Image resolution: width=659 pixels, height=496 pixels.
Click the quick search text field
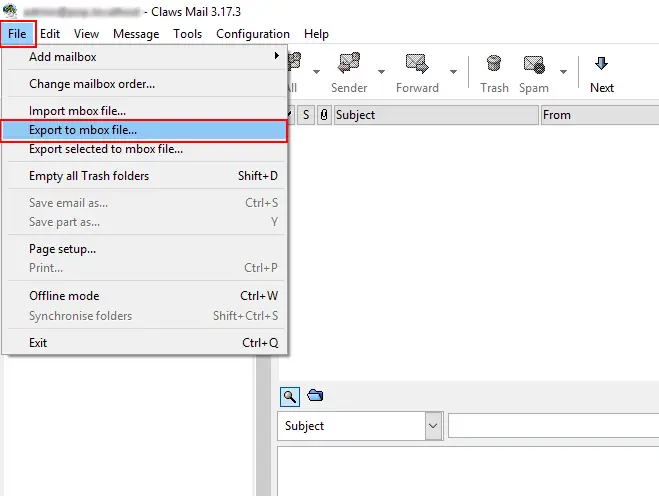point(554,426)
